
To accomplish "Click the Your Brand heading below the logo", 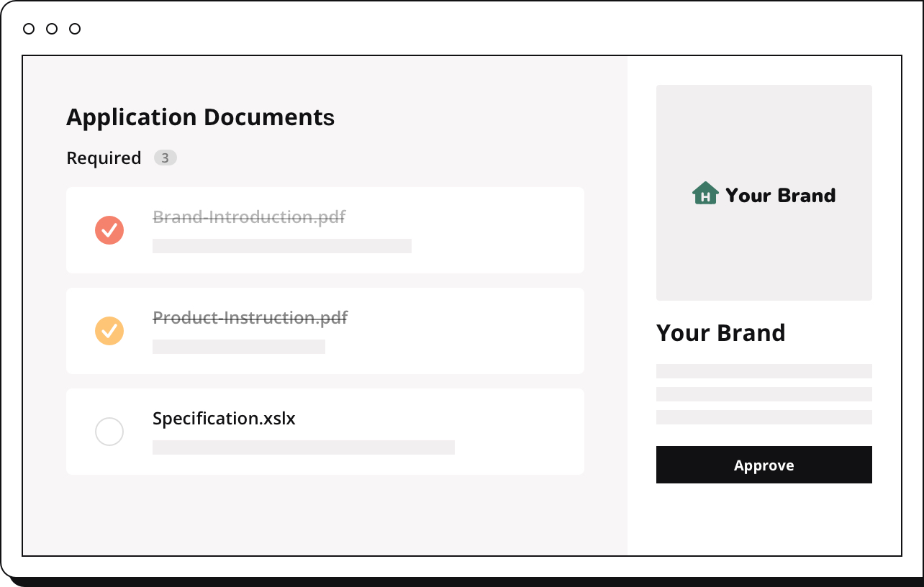I will pyautogui.click(x=721, y=333).
